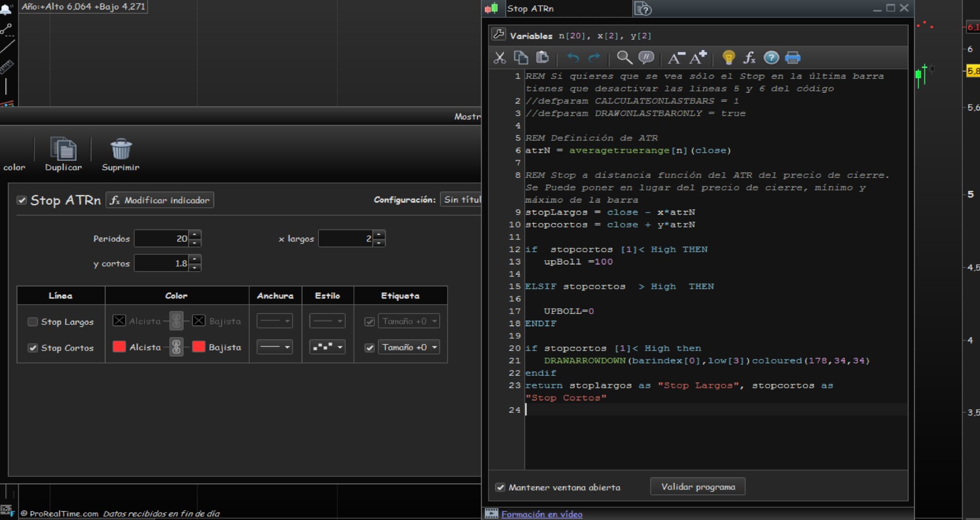Click the Suprimir trash can icon
The image size is (980, 520).
pos(121,149)
